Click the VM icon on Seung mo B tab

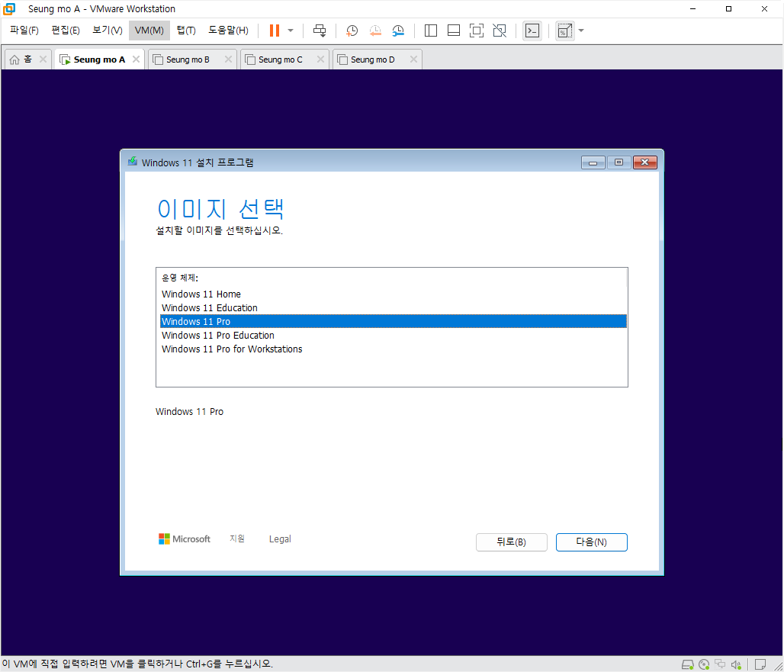pos(158,59)
